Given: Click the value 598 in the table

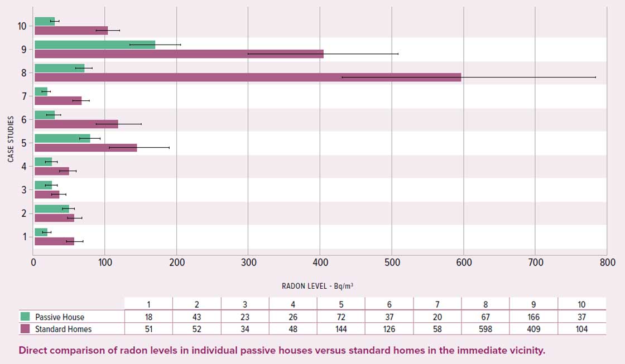Looking at the screenshot, I should point(486,329).
